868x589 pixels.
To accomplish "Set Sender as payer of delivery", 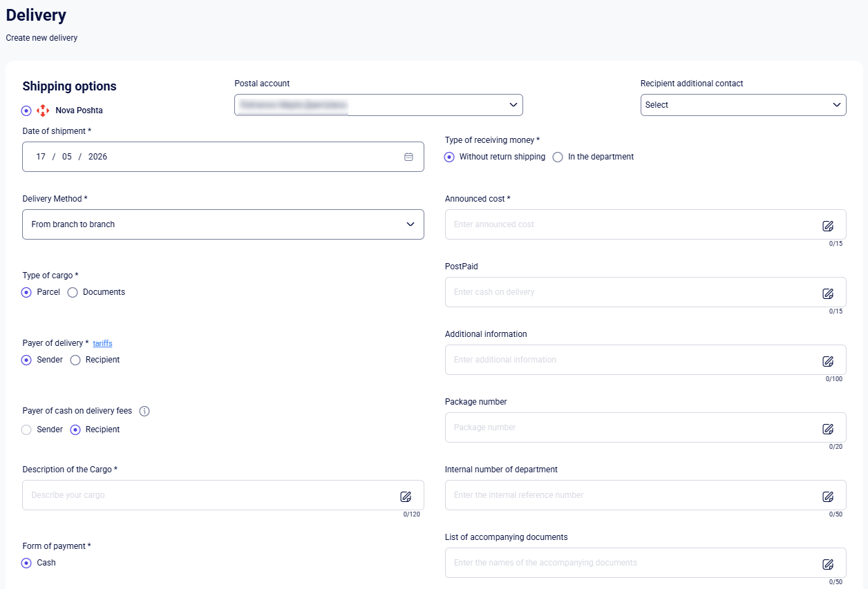I will click(x=26, y=360).
